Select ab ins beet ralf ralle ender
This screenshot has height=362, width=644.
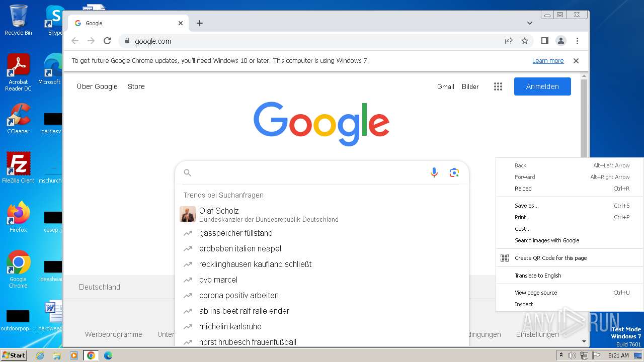click(322, 311)
